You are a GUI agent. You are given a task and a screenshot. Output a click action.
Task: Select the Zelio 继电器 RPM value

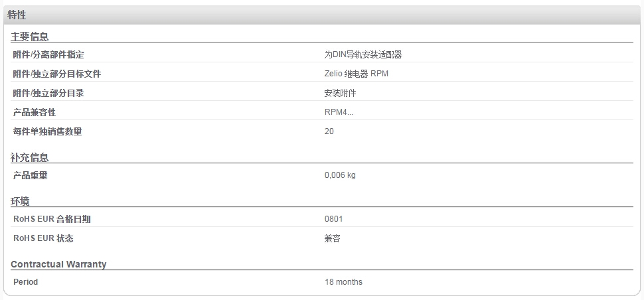point(356,74)
